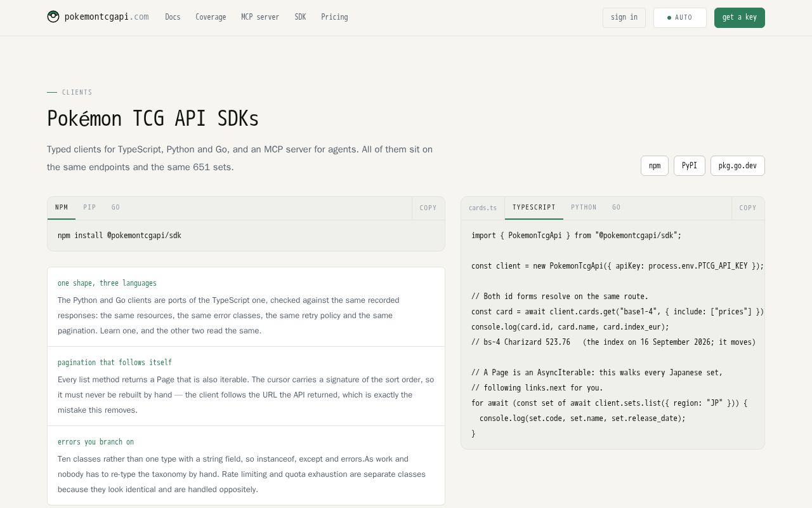The height and width of the screenshot is (508, 812).
Task: Open the Pricing page
Action: coord(334,17)
